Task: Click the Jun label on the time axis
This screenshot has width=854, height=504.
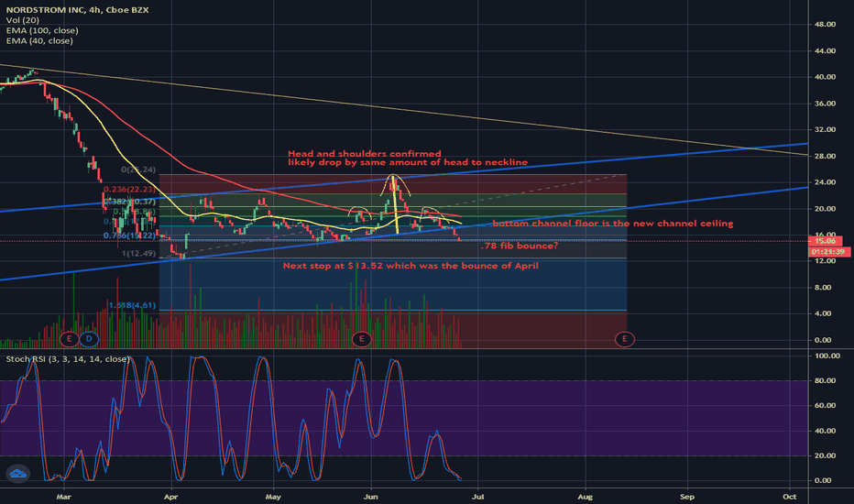Action: pyautogui.click(x=371, y=497)
